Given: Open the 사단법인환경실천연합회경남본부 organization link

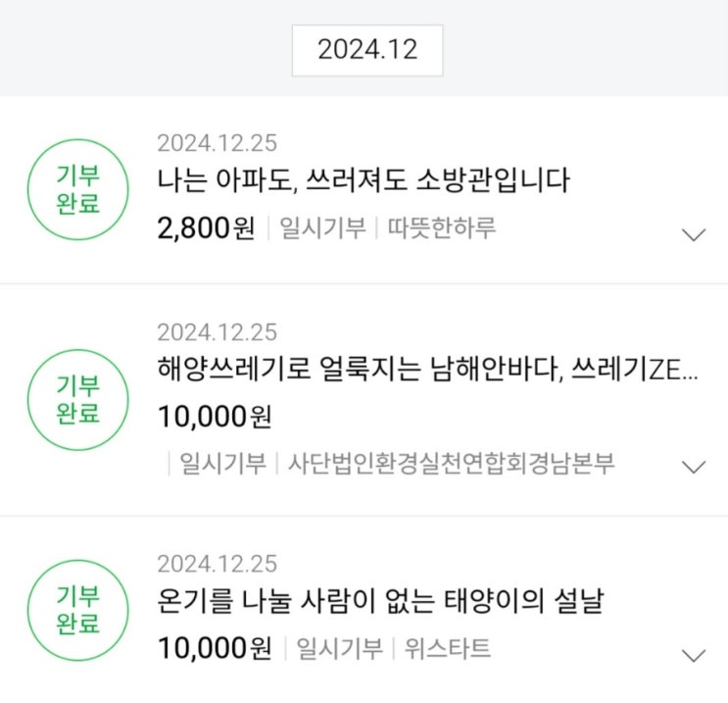Looking at the screenshot, I should coord(451,464).
